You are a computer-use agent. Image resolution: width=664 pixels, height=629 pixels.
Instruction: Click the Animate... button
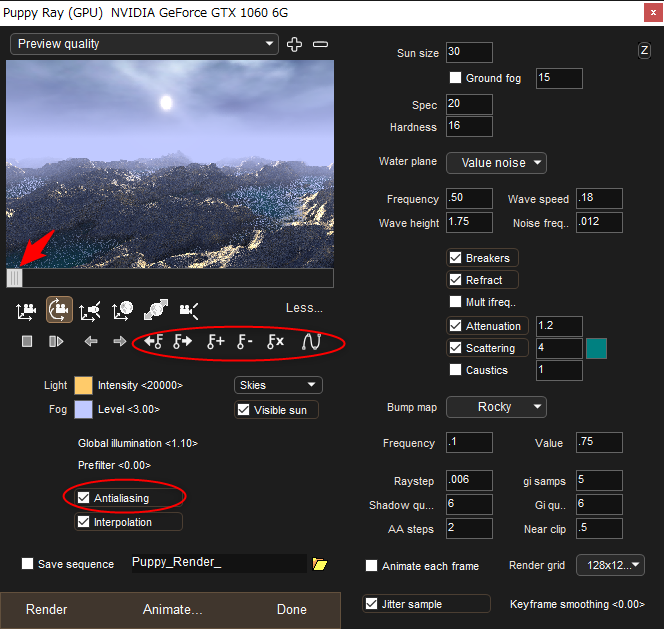click(172, 609)
